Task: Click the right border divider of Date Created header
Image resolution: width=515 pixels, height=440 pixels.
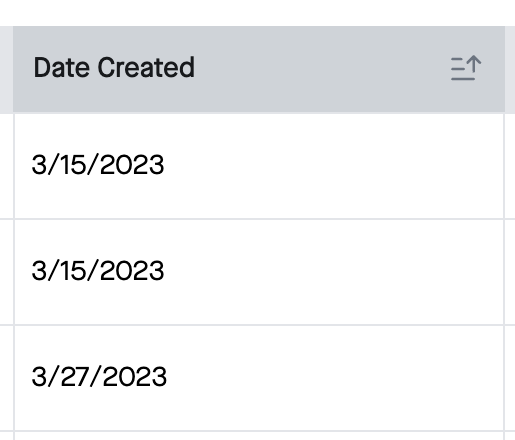Action: click(505, 69)
